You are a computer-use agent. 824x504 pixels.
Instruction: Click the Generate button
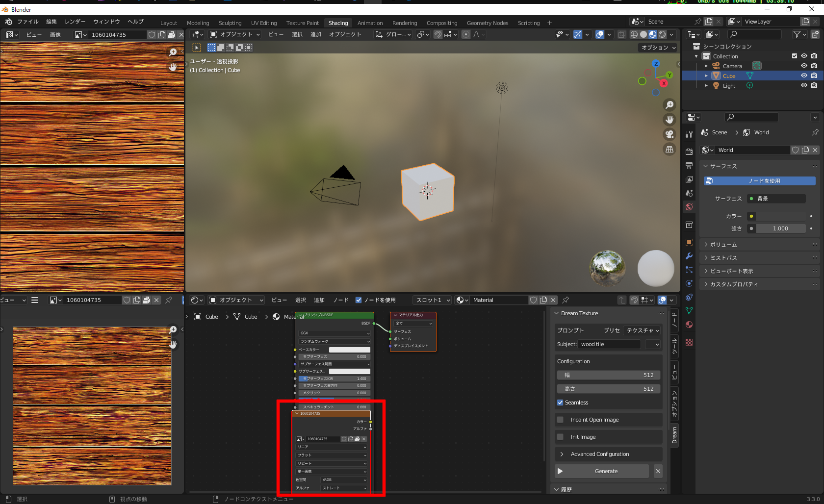tap(602, 471)
